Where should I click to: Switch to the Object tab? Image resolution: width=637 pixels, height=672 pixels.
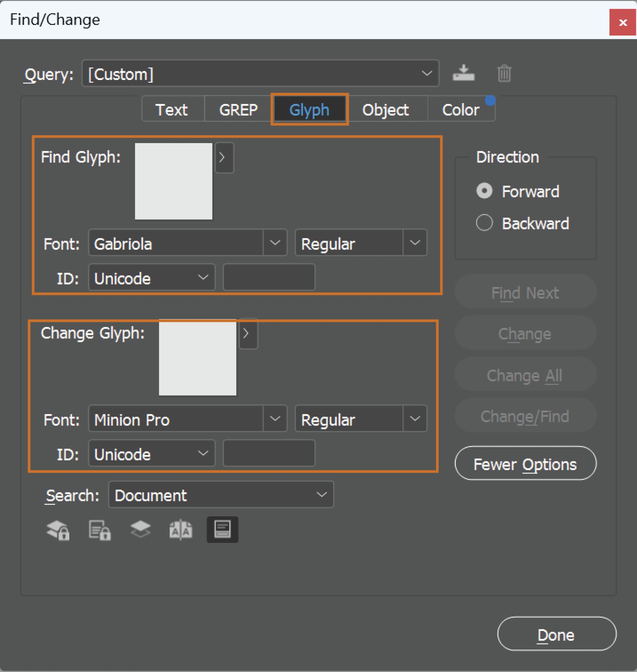point(386,110)
